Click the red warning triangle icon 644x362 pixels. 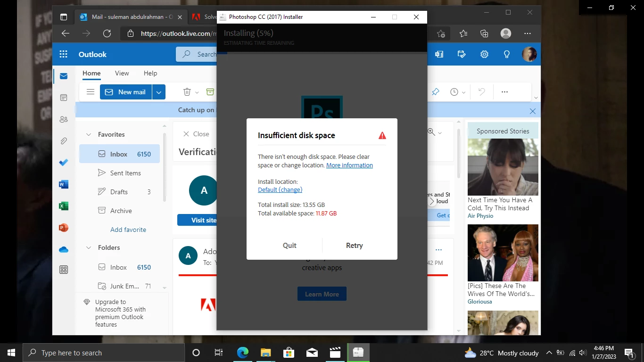click(382, 136)
